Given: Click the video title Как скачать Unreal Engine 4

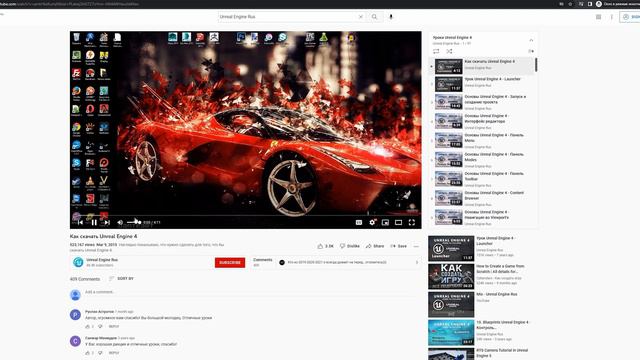Looking at the screenshot, I should pos(103,236).
